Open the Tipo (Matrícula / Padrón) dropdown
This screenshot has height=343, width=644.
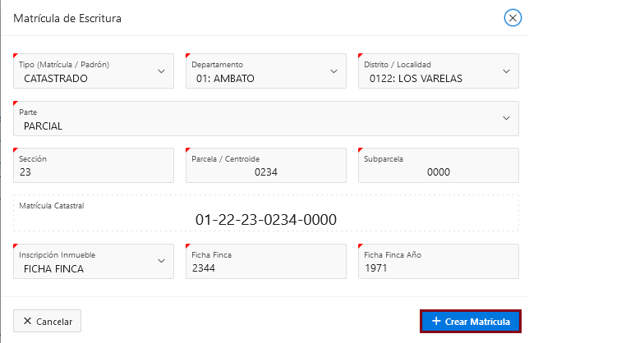(x=94, y=71)
